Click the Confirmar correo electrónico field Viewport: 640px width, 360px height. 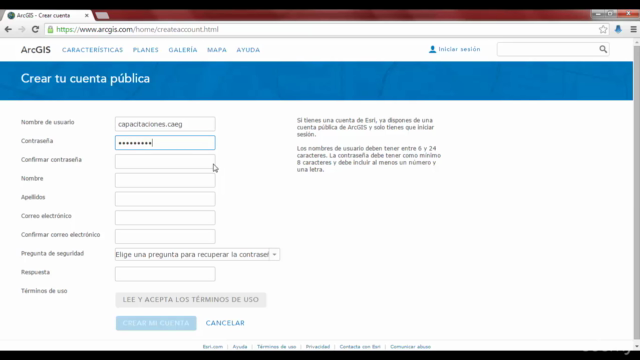pyautogui.click(x=165, y=237)
